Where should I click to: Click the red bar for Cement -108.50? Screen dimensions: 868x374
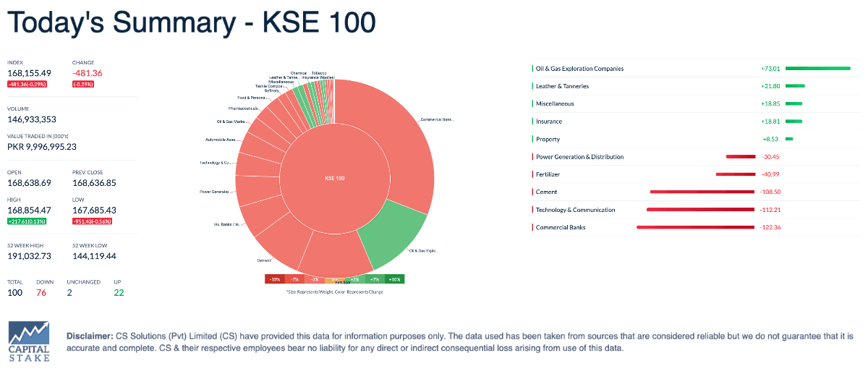(x=703, y=192)
